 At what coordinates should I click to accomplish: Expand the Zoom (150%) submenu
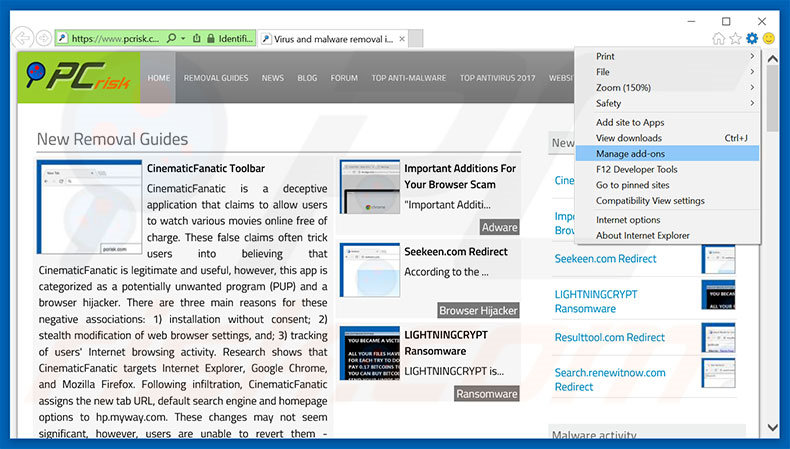coord(668,88)
